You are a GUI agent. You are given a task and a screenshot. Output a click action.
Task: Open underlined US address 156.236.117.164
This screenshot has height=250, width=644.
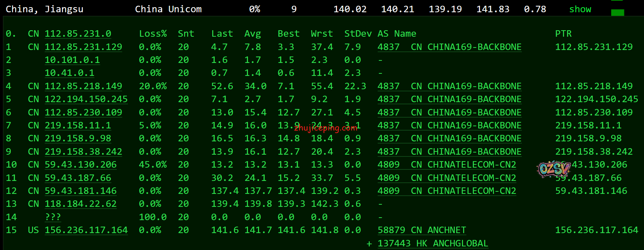(x=86, y=230)
